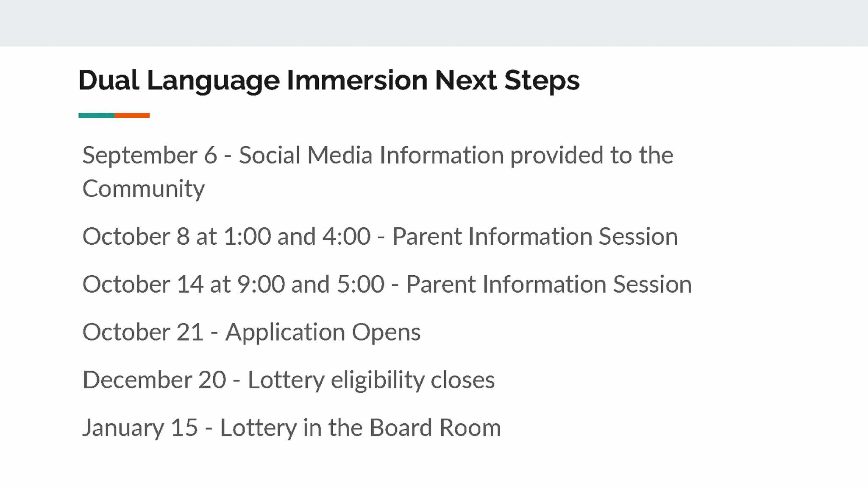This screenshot has width=868, height=489.
Task: Click the "Lottery eligibility closes" text
Action: click(x=371, y=380)
